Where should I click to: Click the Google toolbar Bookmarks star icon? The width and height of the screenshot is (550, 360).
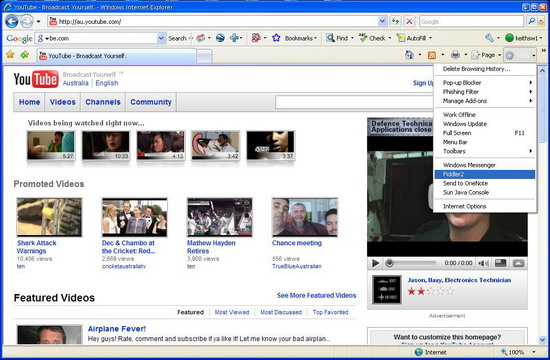[276, 38]
